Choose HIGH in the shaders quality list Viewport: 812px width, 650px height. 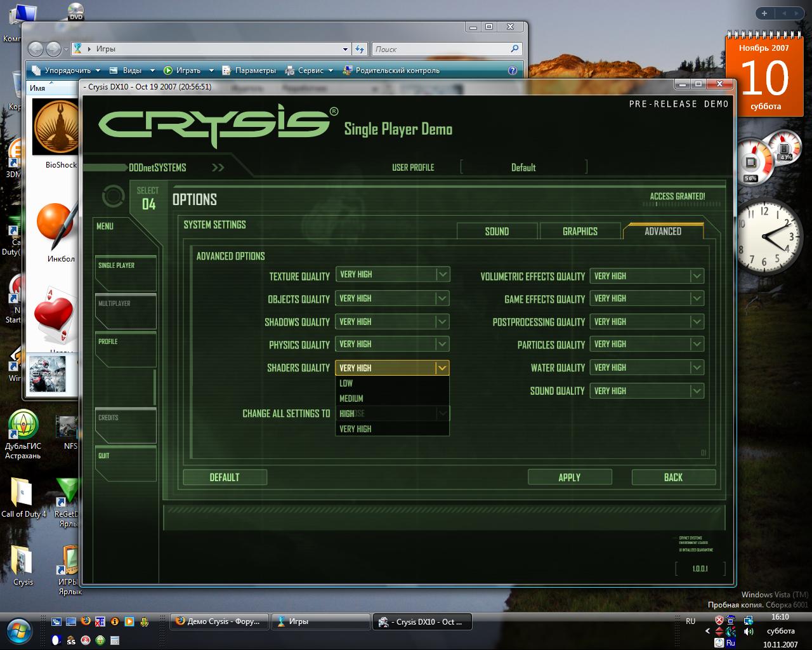(392, 414)
